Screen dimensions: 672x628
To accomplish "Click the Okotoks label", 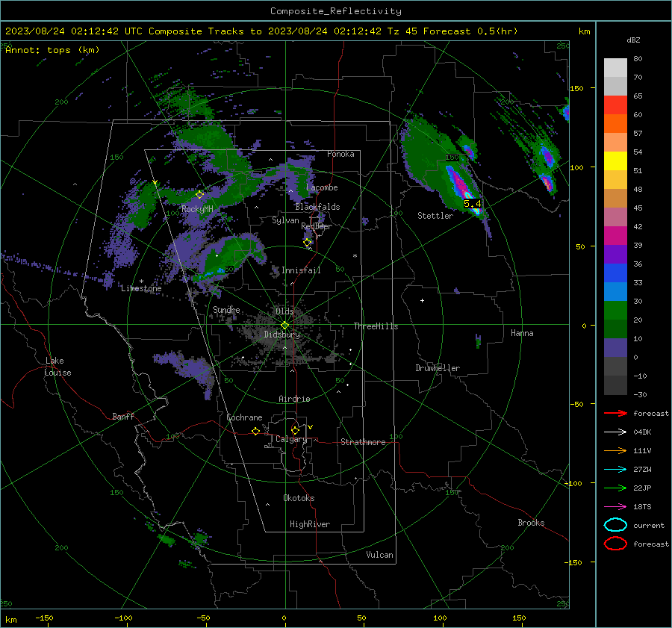I will point(299,498).
